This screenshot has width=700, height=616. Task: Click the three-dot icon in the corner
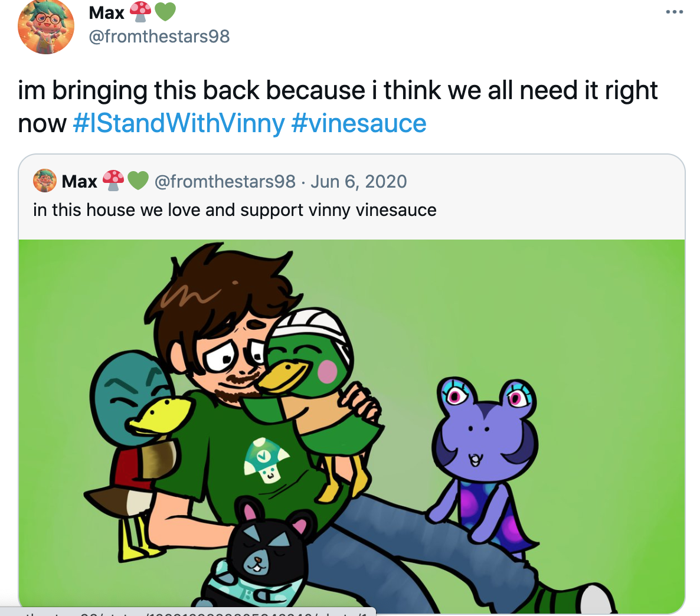click(x=673, y=11)
